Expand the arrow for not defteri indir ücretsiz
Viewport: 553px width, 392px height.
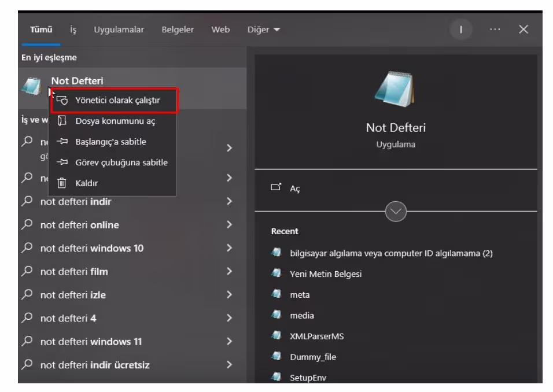229,364
